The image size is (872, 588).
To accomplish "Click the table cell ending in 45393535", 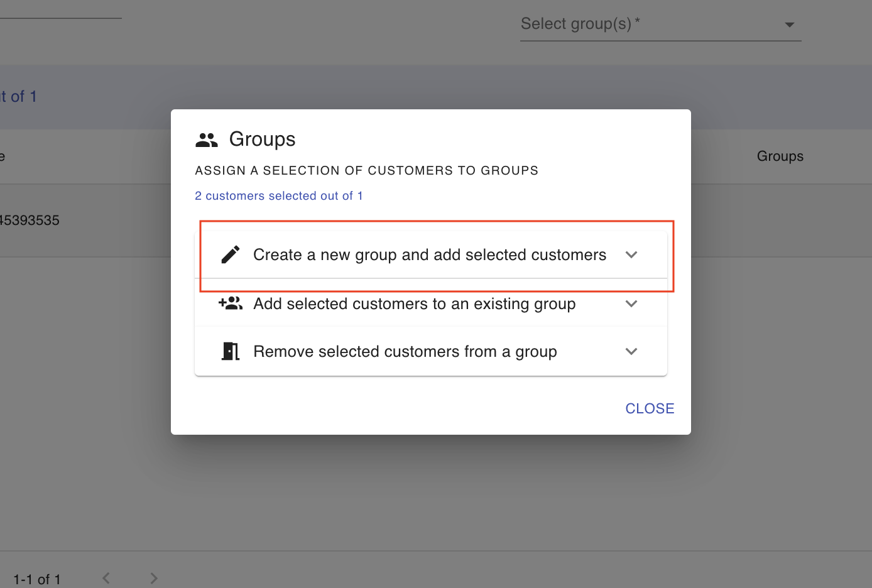I will tap(30, 220).
